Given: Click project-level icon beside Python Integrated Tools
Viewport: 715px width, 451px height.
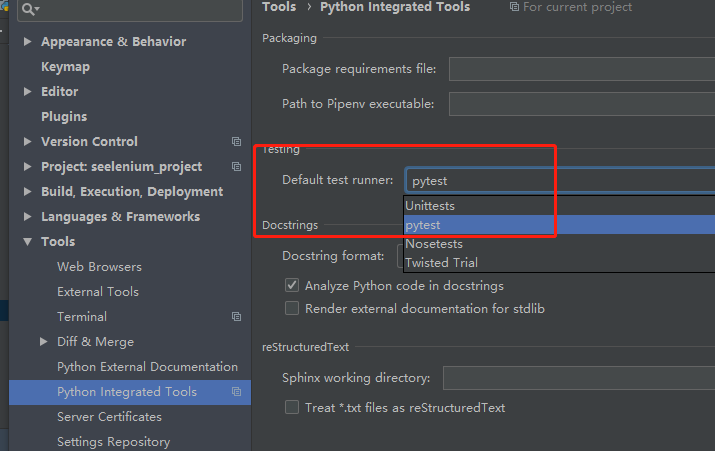Looking at the screenshot, I should [x=236, y=392].
